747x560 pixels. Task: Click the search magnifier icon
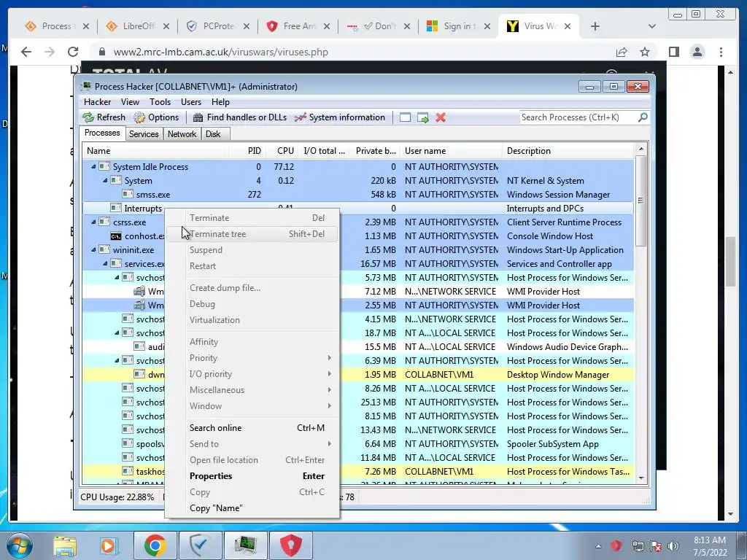[x=643, y=117]
